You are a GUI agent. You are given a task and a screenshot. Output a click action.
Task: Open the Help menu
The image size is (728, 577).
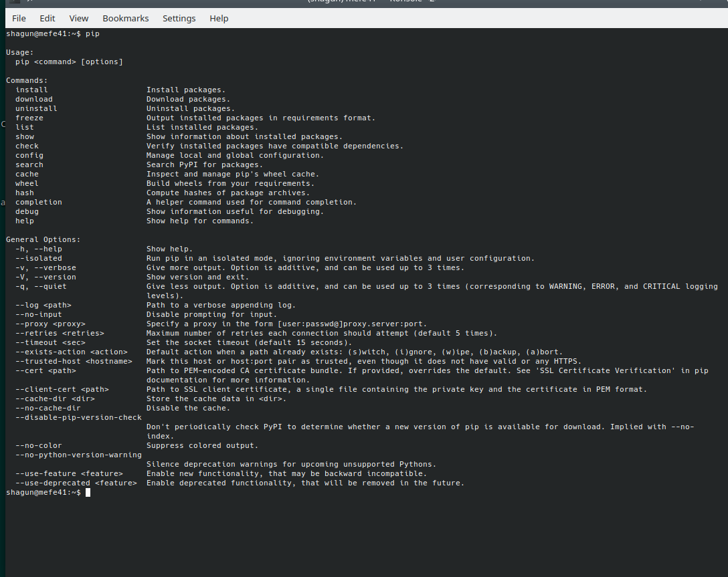click(x=219, y=18)
